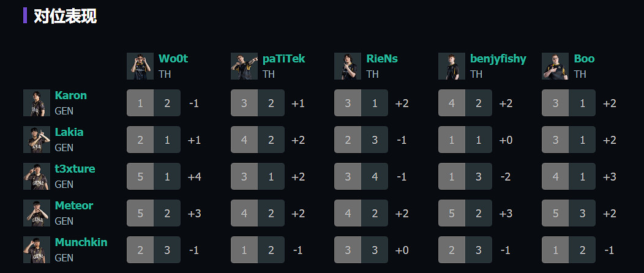Select benjyfishy's portrait image
The image size is (644, 273).
coord(452,66)
